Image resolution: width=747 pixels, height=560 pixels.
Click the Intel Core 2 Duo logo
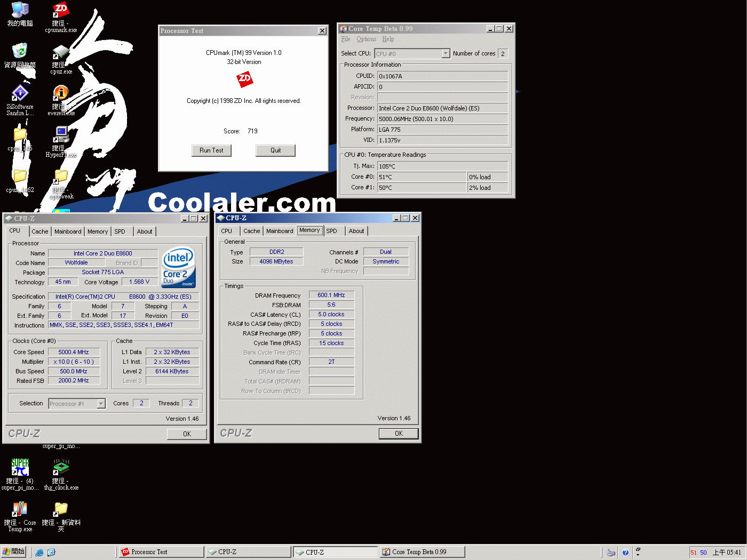click(x=179, y=267)
